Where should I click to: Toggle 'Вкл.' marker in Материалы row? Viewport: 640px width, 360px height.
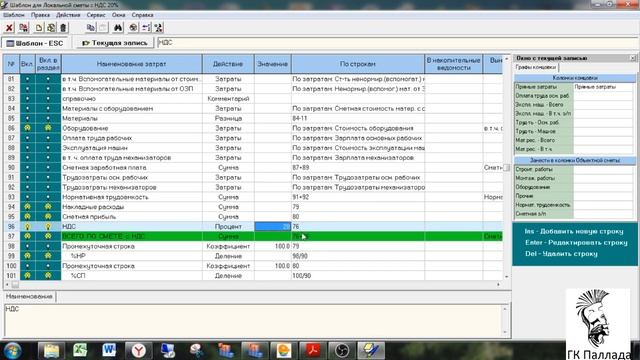click(x=27, y=118)
